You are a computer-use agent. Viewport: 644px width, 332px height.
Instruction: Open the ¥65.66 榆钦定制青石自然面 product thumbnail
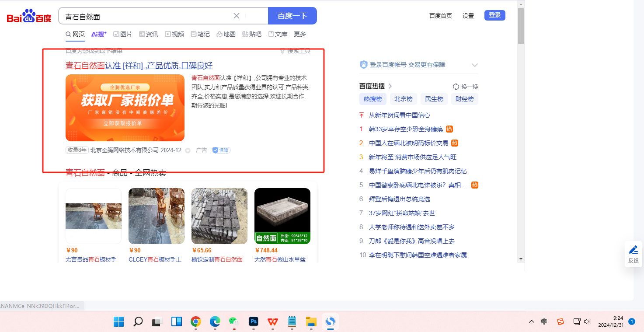[x=219, y=216]
